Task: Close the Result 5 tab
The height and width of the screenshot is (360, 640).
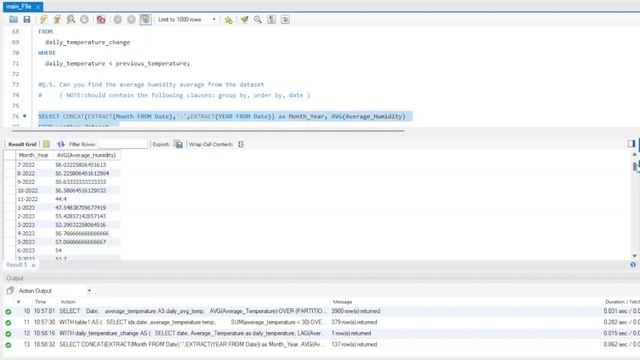Action: click(33, 265)
